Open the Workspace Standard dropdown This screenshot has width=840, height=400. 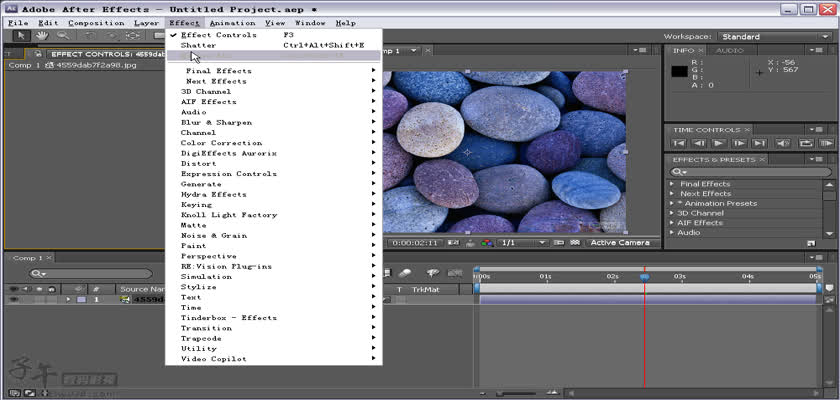(x=775, y=36)
